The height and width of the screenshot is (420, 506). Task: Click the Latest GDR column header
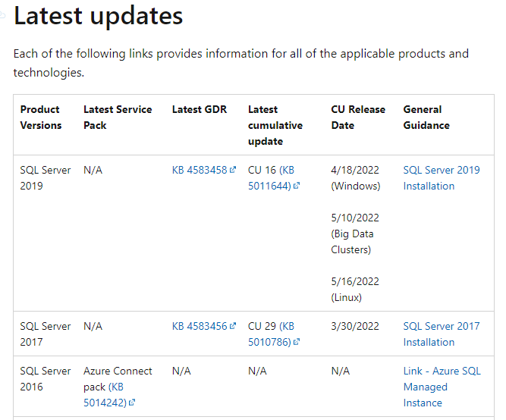[199, 109]
